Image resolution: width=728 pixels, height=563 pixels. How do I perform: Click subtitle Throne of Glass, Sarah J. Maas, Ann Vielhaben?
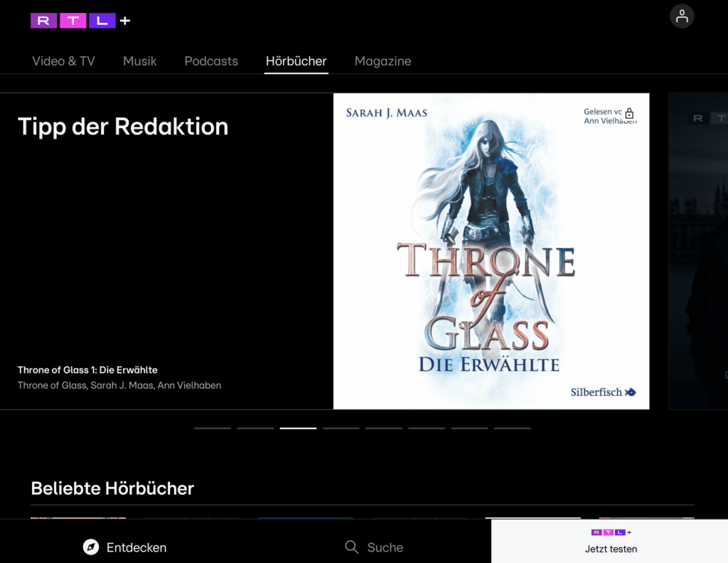(119, 385)
